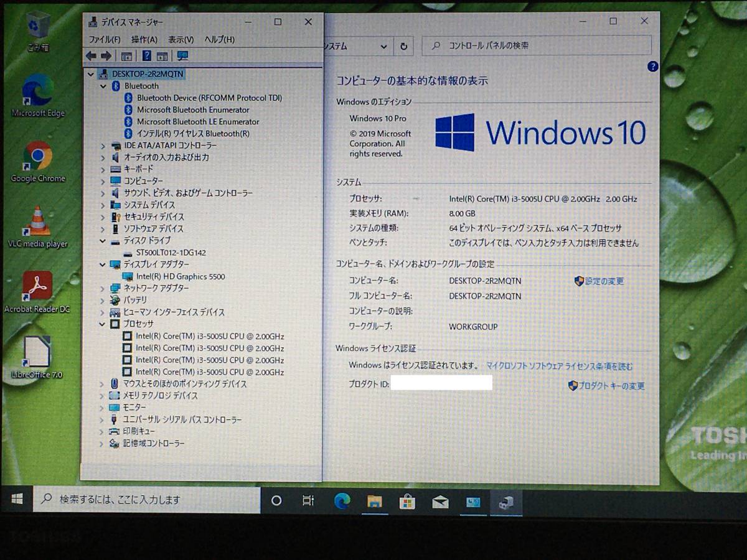Open the address bar dropdown in System window

(383, 46)
